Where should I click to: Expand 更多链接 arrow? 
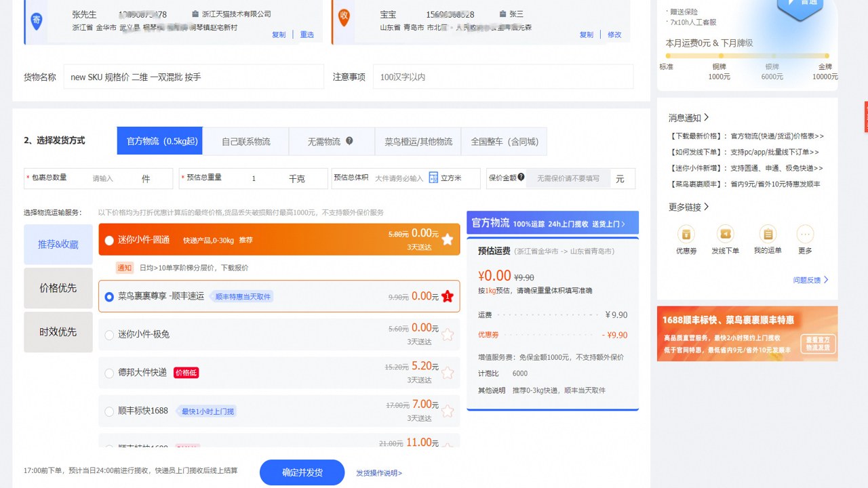(x=706, y=207)
